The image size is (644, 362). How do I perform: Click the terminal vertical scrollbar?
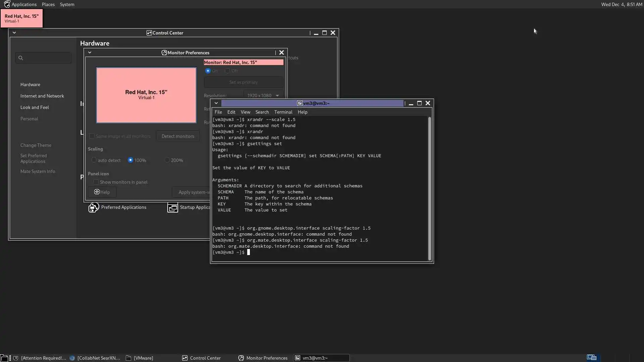[x=429, y=188]
